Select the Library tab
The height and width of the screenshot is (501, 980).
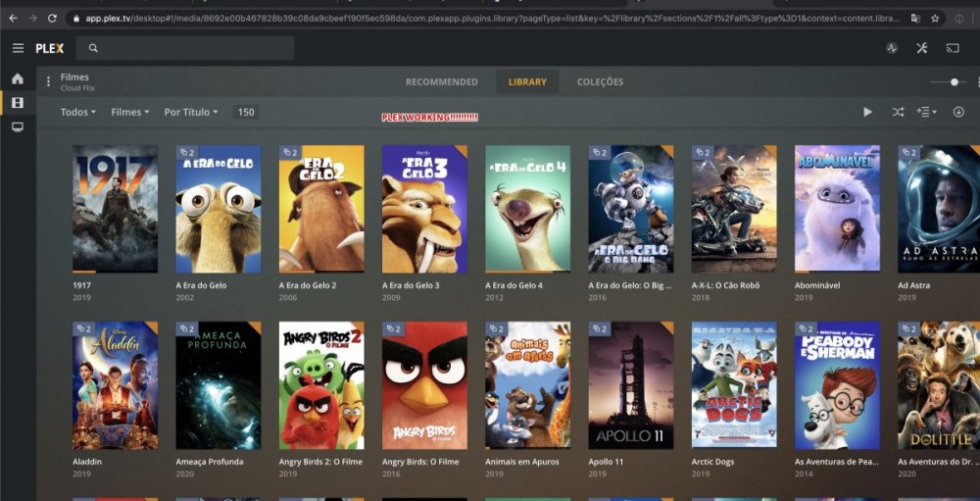pos(527,82)
